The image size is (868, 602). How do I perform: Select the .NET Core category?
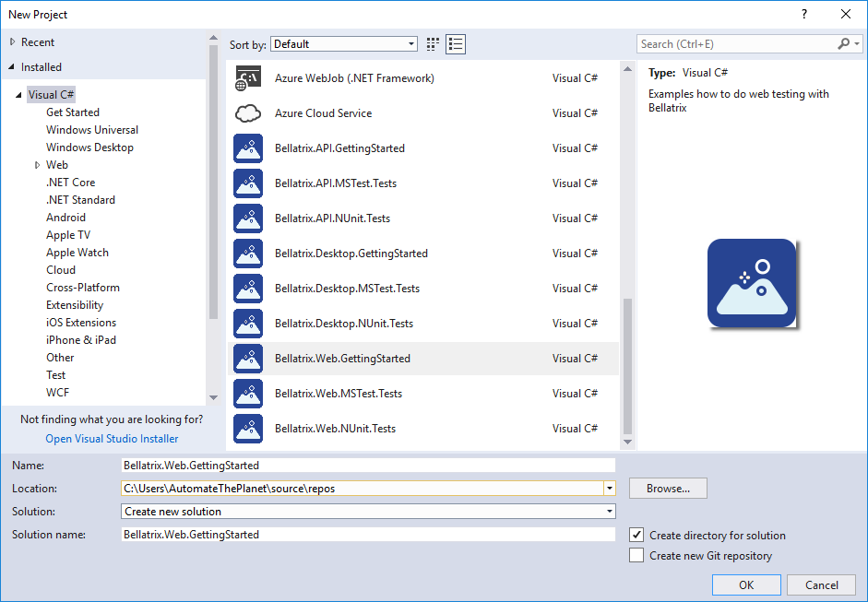coord(70,183)
